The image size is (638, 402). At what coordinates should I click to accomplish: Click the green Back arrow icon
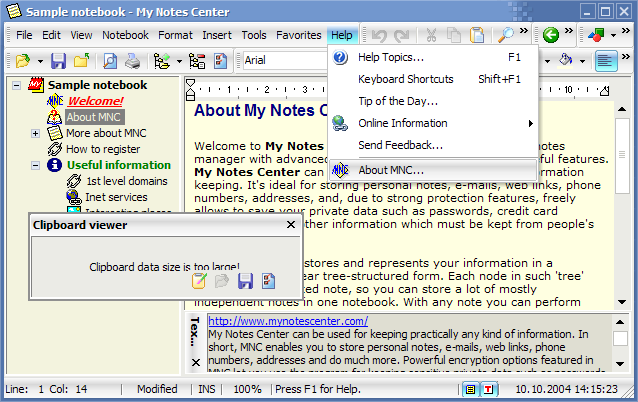[x=550, y=36]
